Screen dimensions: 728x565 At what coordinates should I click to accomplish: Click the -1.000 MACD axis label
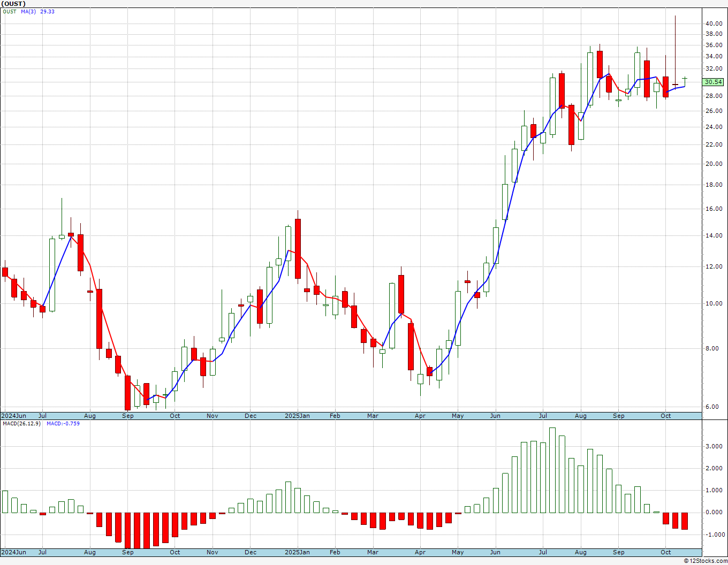[714, 535]
